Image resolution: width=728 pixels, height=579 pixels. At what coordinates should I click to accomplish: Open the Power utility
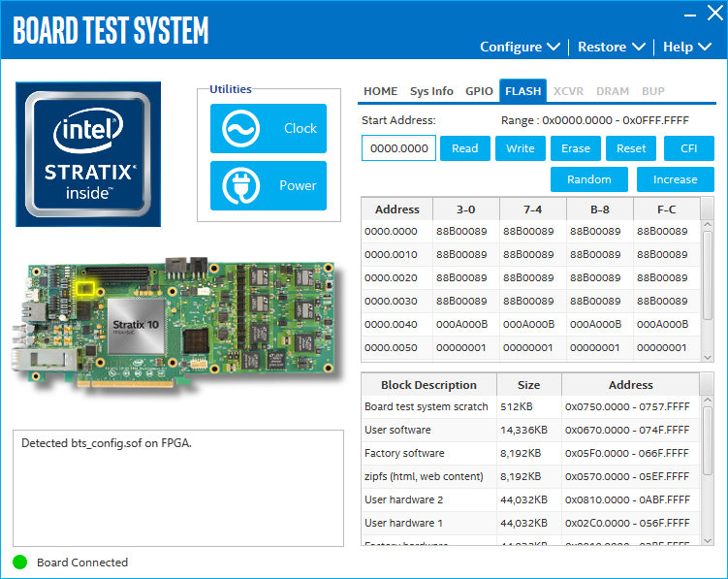(269, 185)
